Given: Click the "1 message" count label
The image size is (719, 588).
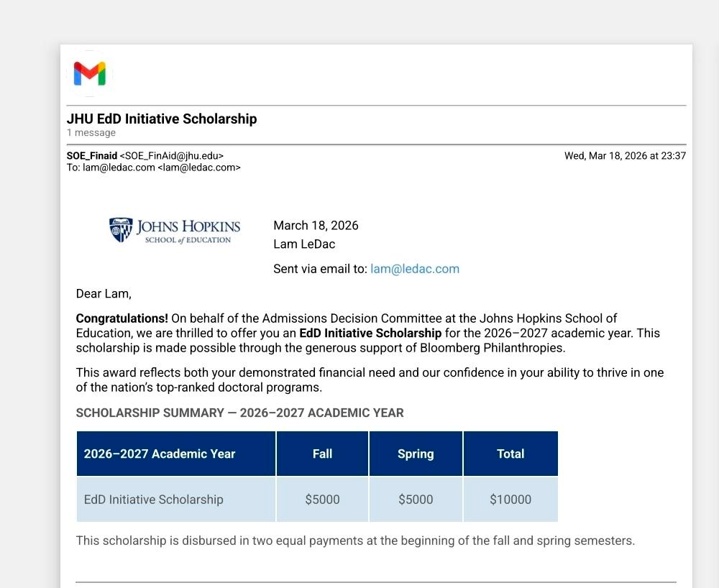Looking at the screenshot, I should [91, 133].
